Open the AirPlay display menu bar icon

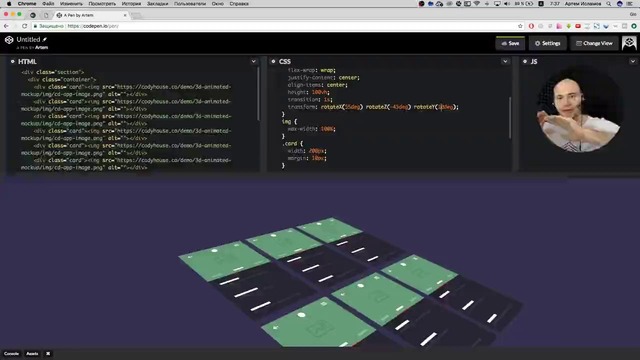click(x=497, y=4)
